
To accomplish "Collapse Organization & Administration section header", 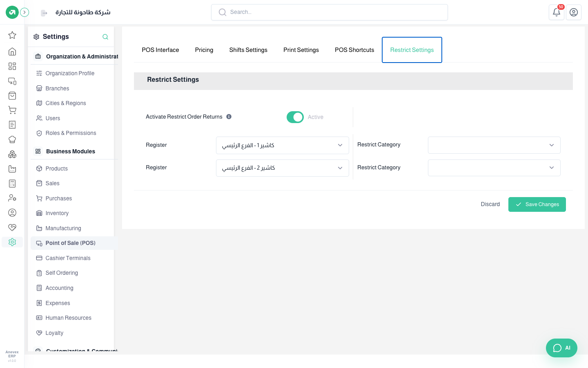I will [74, 56].
